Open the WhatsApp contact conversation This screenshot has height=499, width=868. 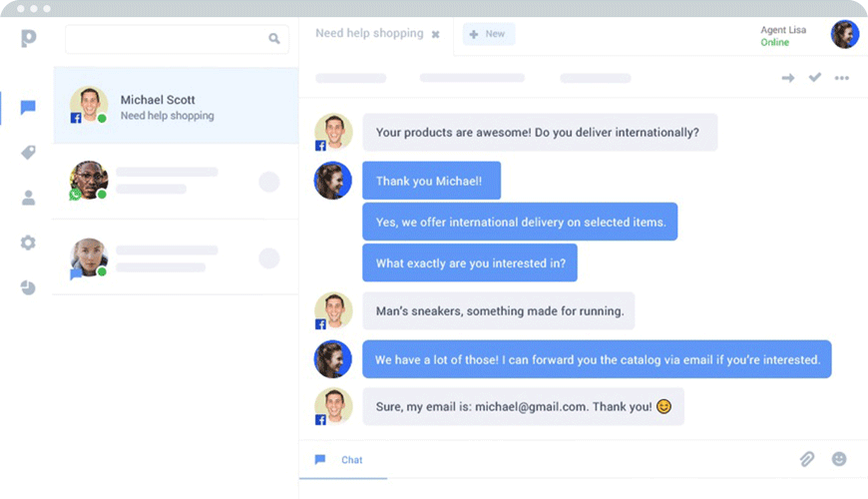176,181
